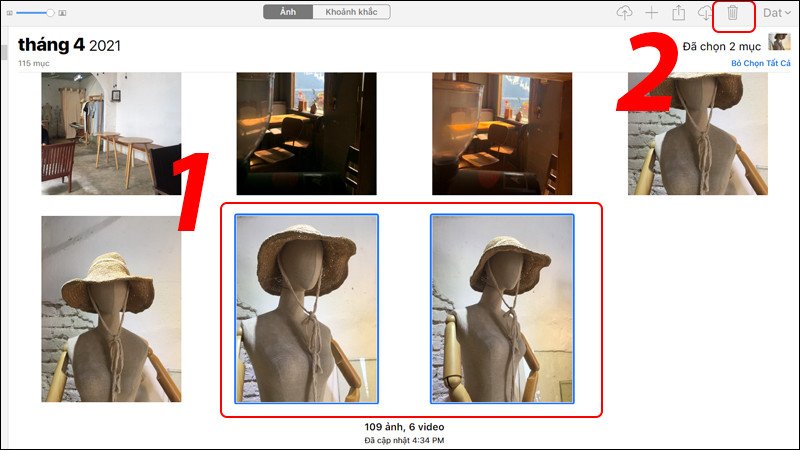Click the trash icon to delete selected photos
The image size is (800, 450).
[x=733, y=13]
